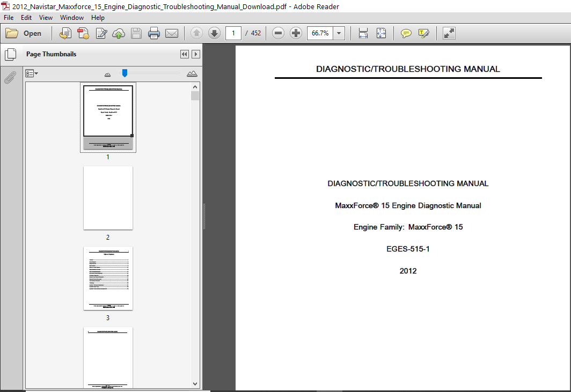Open the Attachments paperclip panel

tap(11, 78)
